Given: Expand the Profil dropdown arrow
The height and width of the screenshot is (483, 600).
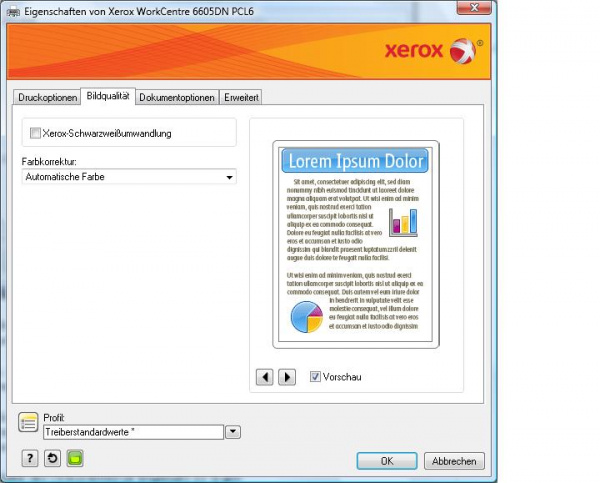Looking at the screenshot, I should coord(233,432).
